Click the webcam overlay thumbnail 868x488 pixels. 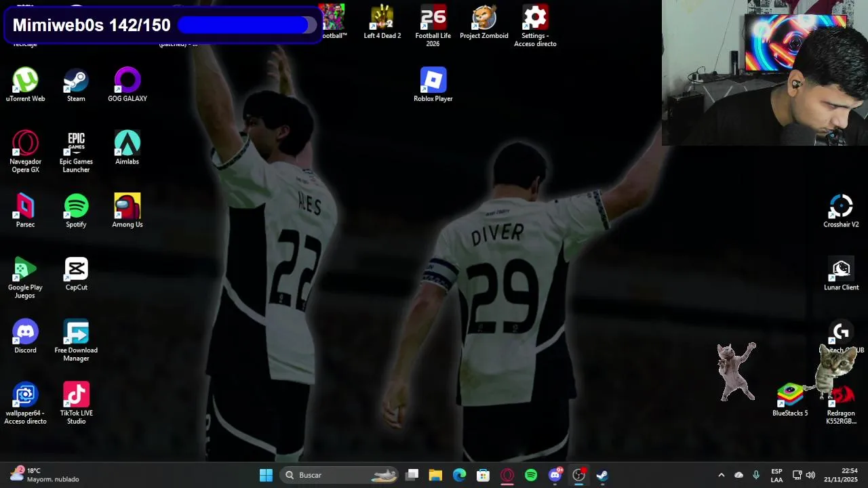(764, 73)
